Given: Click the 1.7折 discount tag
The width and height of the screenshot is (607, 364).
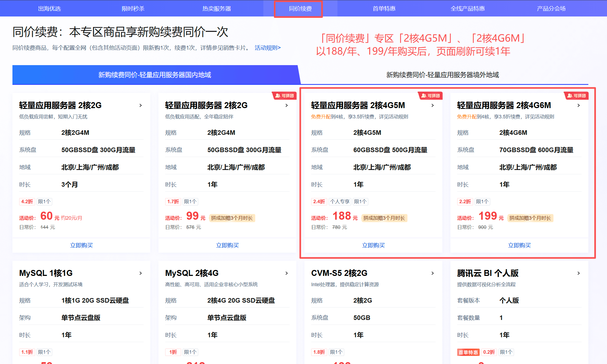Looking at the screenshot, I should click(173, 202).
